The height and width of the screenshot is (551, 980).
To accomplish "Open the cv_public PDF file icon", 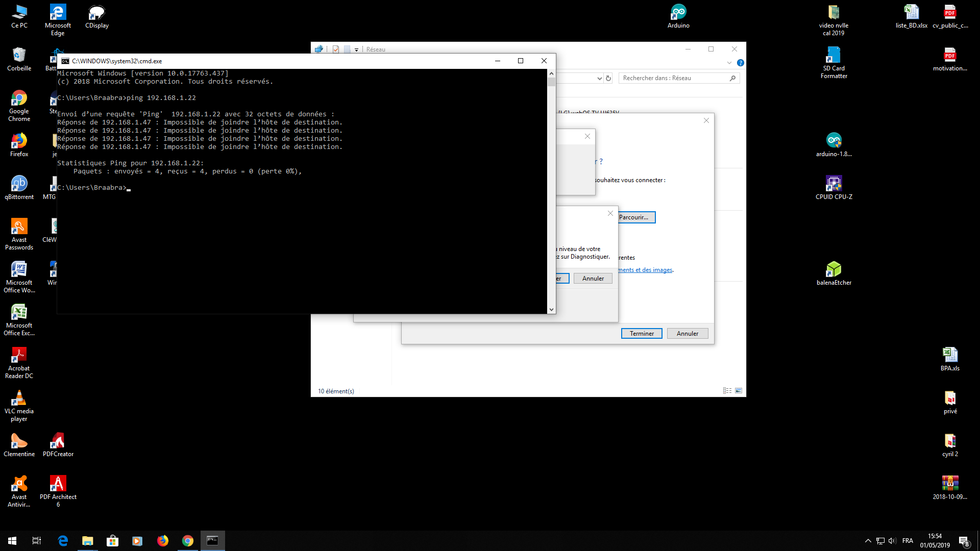I will point(950,17).
